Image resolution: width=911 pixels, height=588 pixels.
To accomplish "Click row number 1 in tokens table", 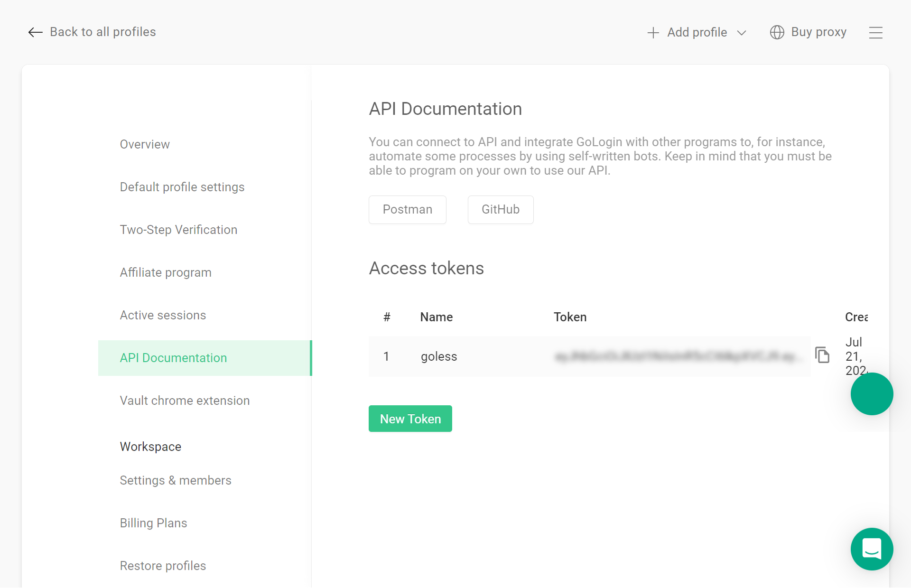I will pos(386,356).
